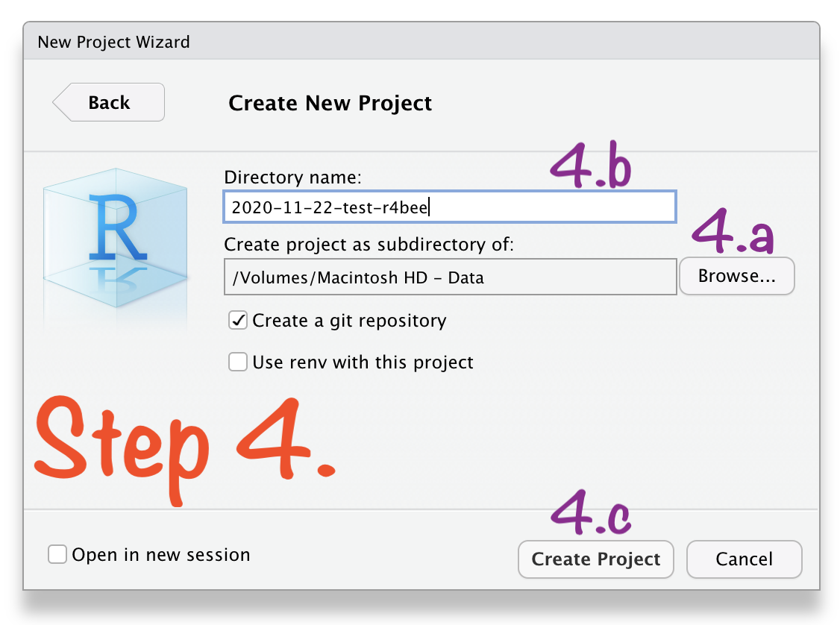Click the 'Use renv with this project' label text
This screenshot has height=625, width=840.
363,362
